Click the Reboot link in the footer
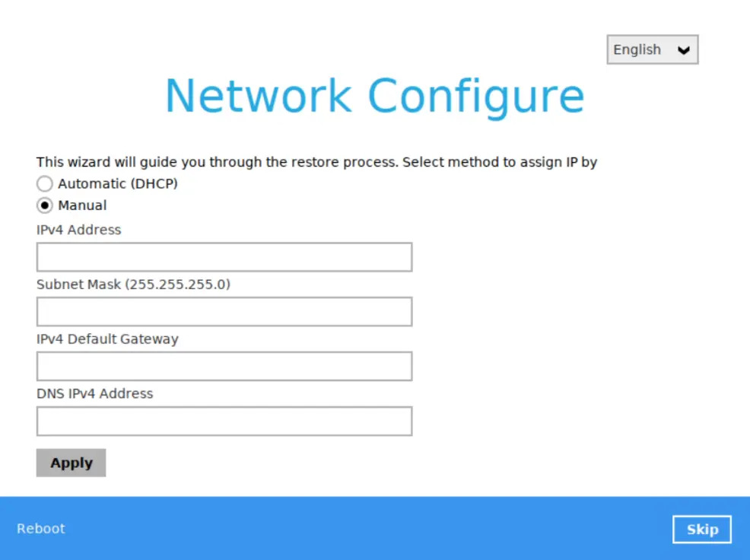750x560 pixels. (x=41, y=529)
